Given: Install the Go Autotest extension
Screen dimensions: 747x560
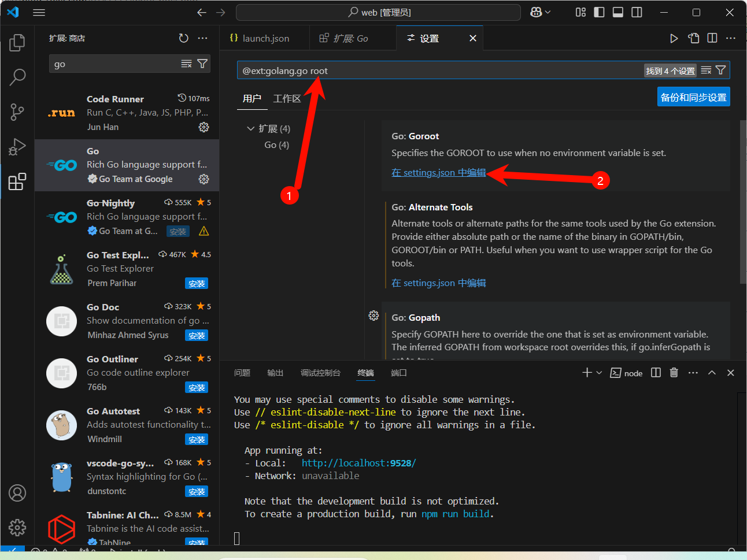Looking at the screenshot, I should click(197, 440).
